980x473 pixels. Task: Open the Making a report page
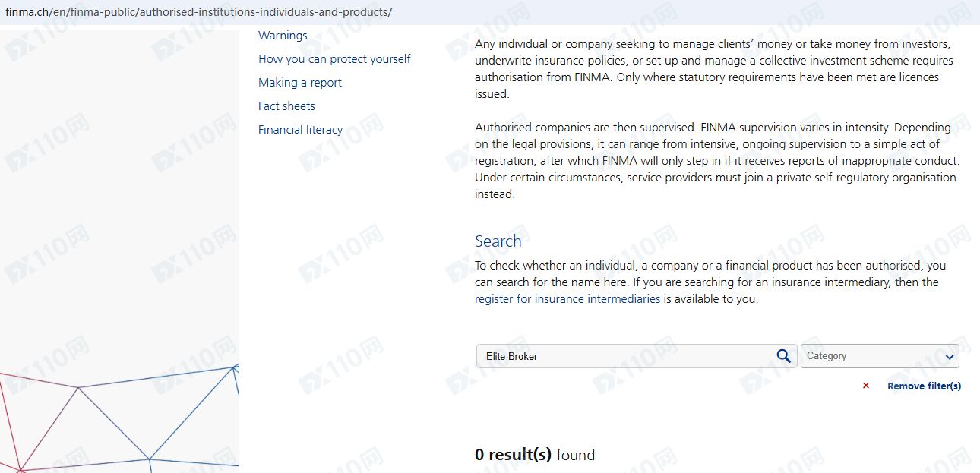(x=300, y=83)
